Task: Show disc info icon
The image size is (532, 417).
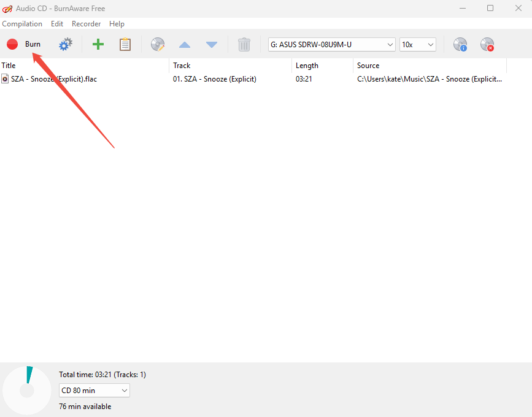Action: tap(460, 44)
